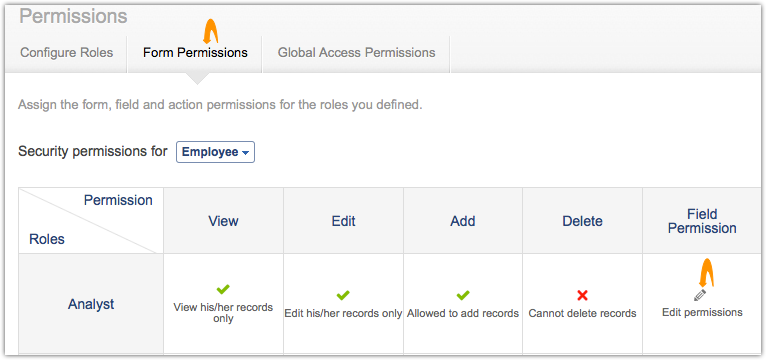This screenshot has height=360, width=766.
Task: Click the Field Permission column header
Action: (x=702, y=221)
